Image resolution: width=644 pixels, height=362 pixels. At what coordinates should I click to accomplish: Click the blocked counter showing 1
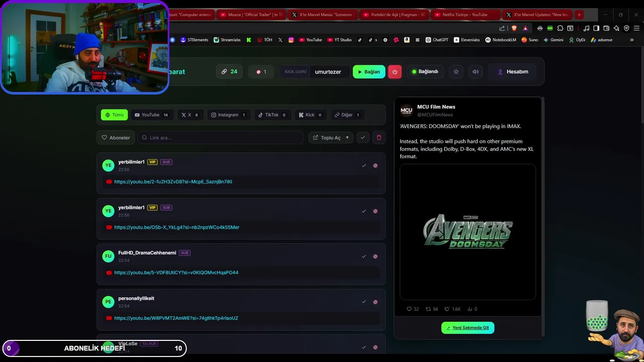click(x=261, y=71)
